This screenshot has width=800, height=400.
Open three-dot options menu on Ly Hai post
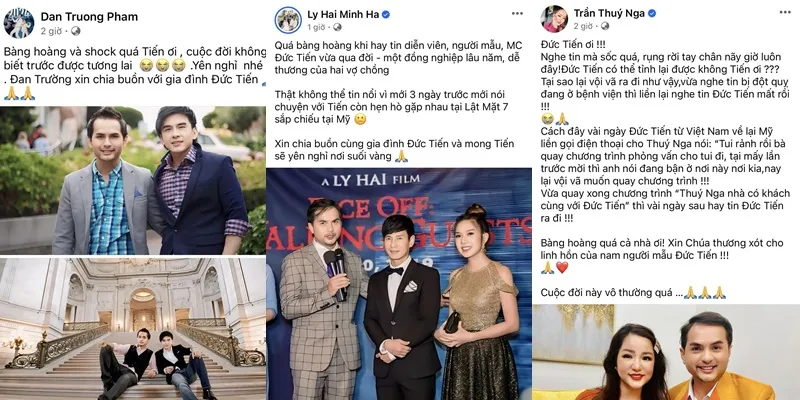pyautogui.click(x=517, y=13)
